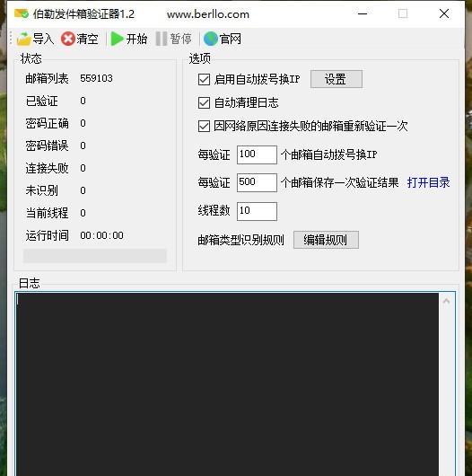
Task: Open the 官网 globe icon
Action: click(x=211, y=39)
